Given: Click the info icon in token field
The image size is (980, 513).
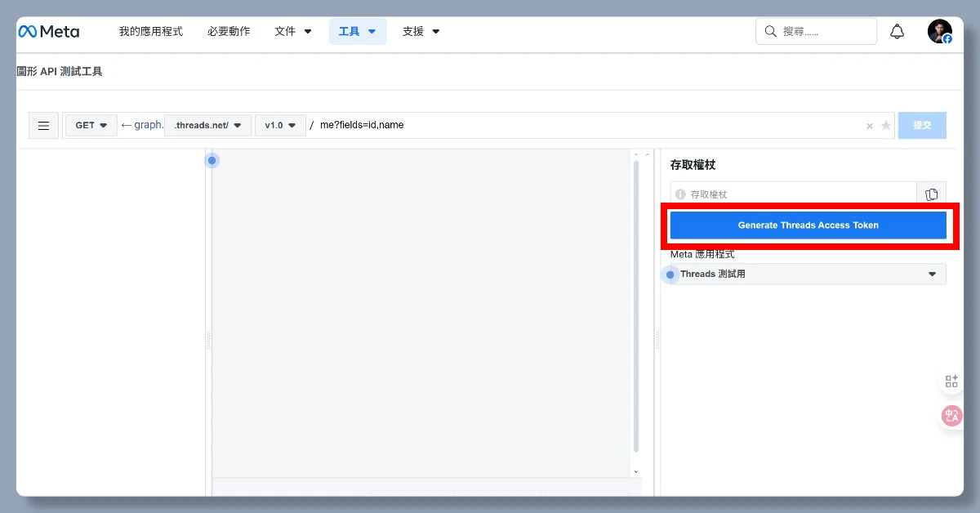Looking at the screenshot, I should tap(680, 194).
